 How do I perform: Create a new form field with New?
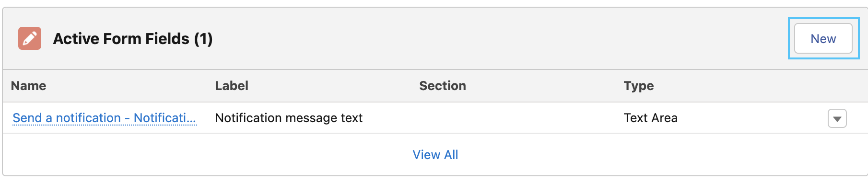tap(823, 38)
